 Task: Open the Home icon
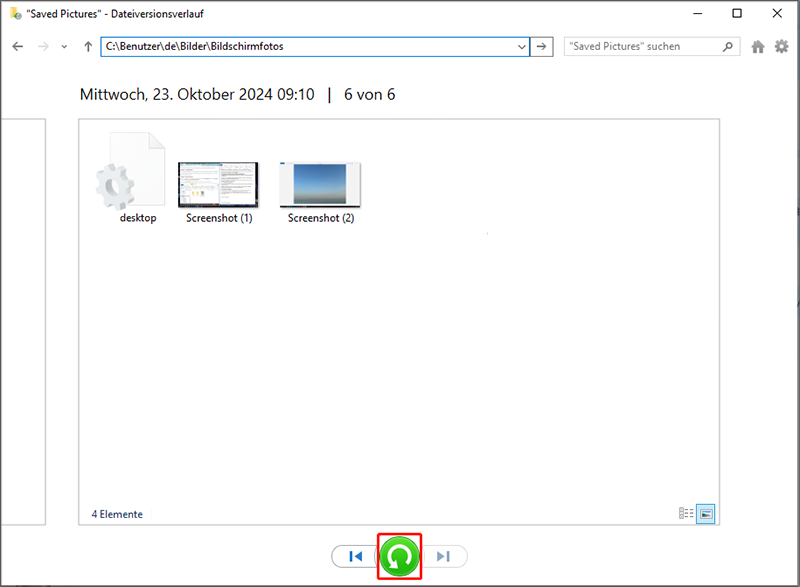[x=758, y=47]
